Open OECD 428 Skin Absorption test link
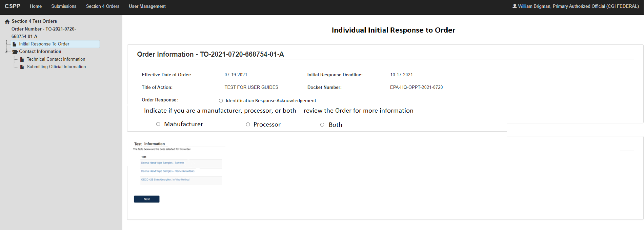 165,180
